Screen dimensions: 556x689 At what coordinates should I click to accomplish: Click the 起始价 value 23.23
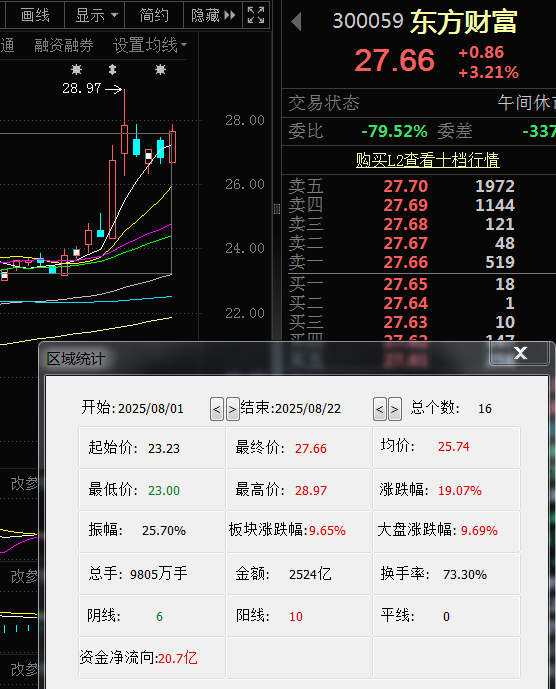(x=164, y=448)
